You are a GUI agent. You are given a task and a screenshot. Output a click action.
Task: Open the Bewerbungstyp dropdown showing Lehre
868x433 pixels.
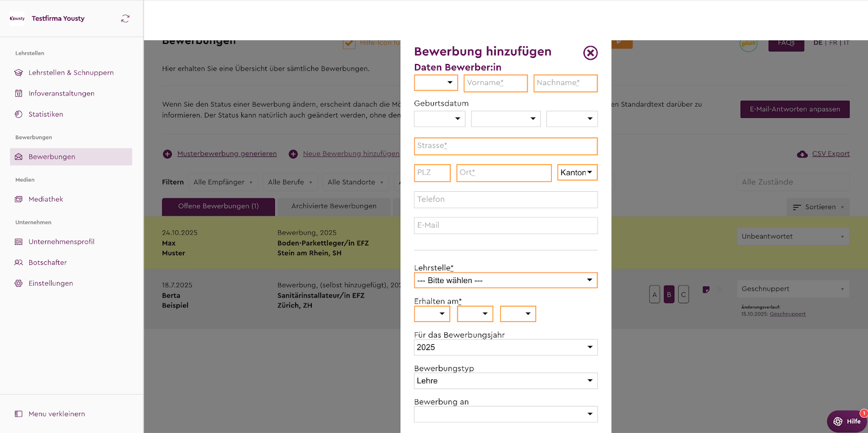pos(505,381)
